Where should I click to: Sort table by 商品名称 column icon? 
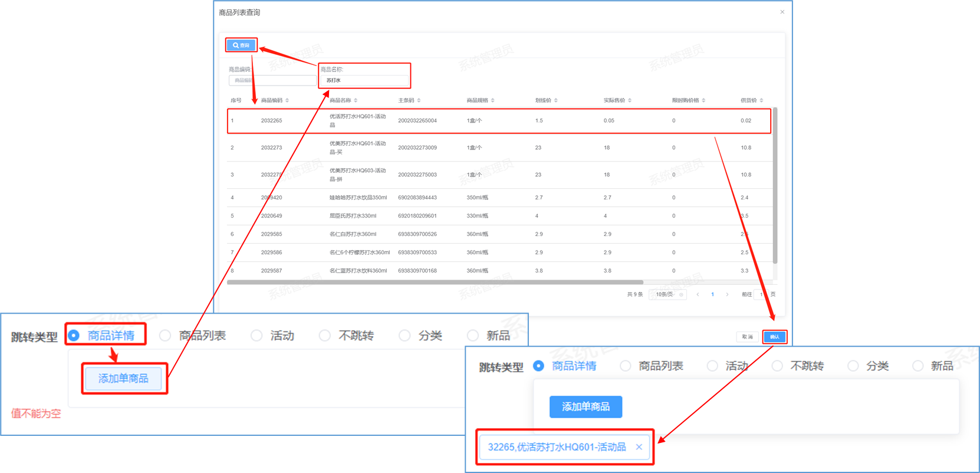pyautogui.click(x=356, y=100)
